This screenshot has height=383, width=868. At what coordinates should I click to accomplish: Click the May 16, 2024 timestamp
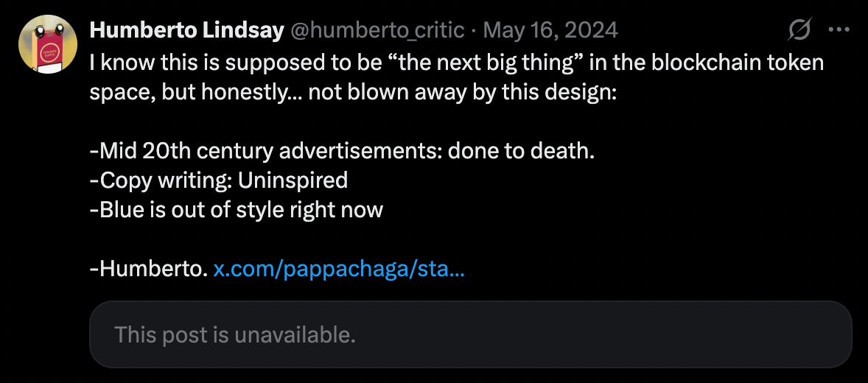pyautogui.click(x=551, y=30)
